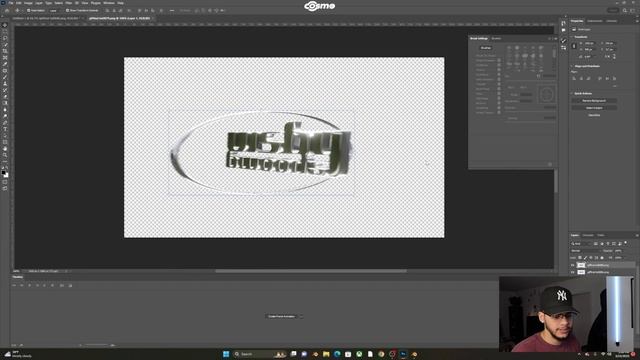
Task: Switch to the Channels tab
Action: 588,235
